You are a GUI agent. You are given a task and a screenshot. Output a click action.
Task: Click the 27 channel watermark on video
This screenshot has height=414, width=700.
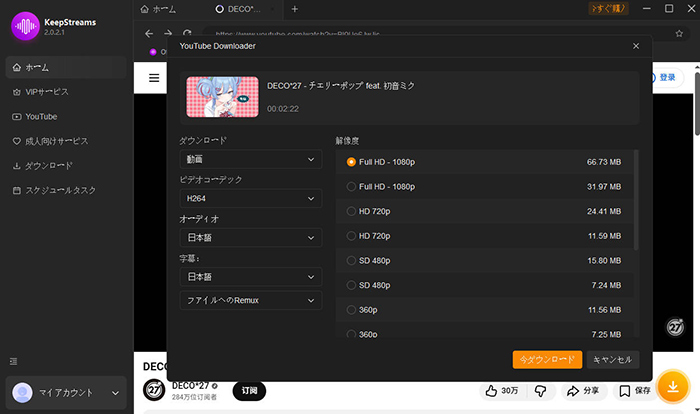tap(675, 327)
